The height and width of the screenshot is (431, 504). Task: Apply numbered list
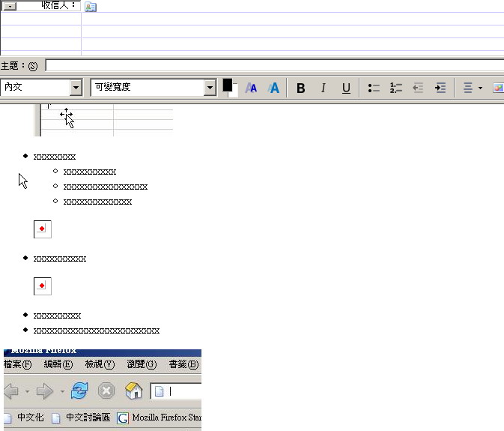(396, 88)
